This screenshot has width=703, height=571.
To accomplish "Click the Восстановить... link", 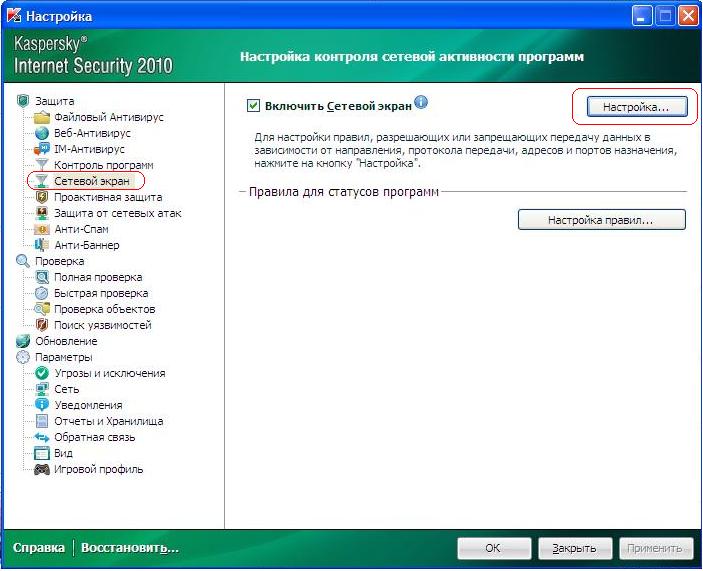I will (130, 548).
